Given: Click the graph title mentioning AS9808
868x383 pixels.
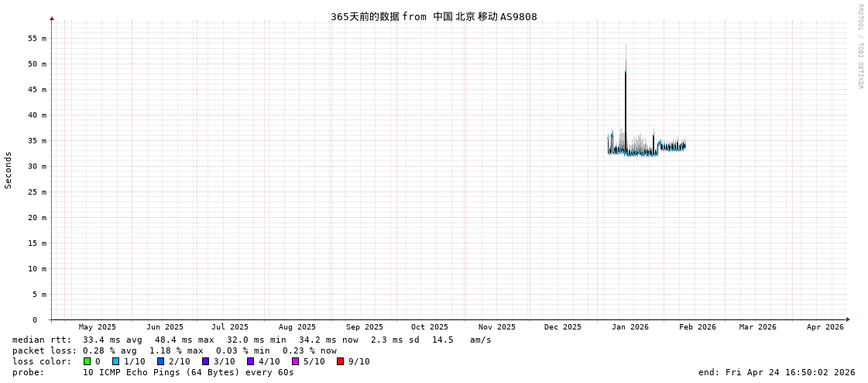Looking at the screenshot, I should [434, 17].
